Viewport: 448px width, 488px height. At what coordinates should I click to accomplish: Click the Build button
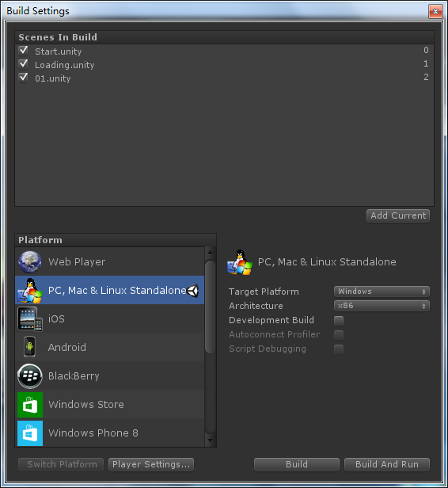pyautogui.click(x=297, y=464)
